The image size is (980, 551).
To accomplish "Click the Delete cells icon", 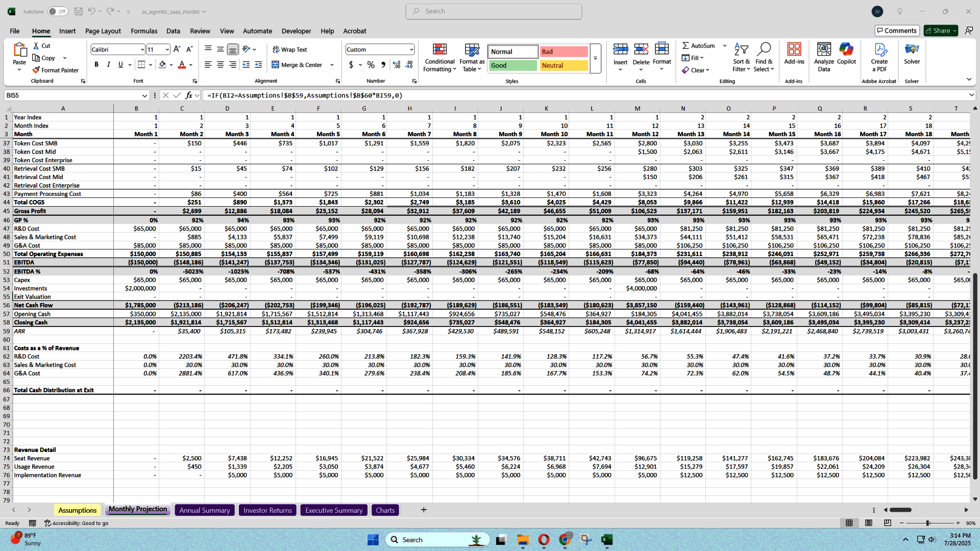I will (x=641, y=49).
